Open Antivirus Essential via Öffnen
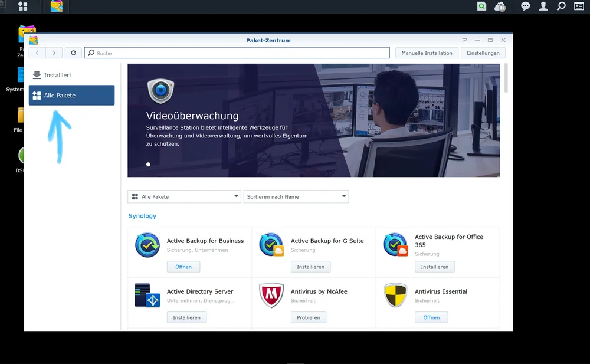This screenshot has width=590, height=364. [432, 317]
